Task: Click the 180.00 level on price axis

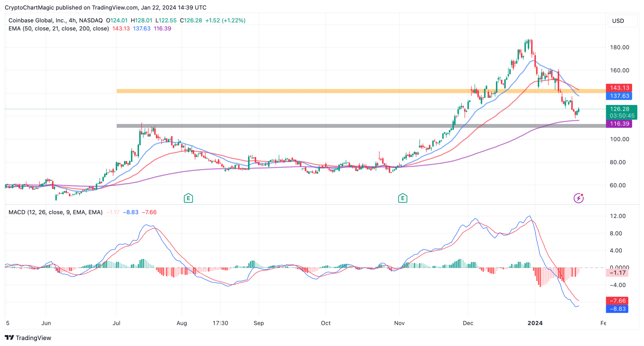Action: (x=619, y=47)
